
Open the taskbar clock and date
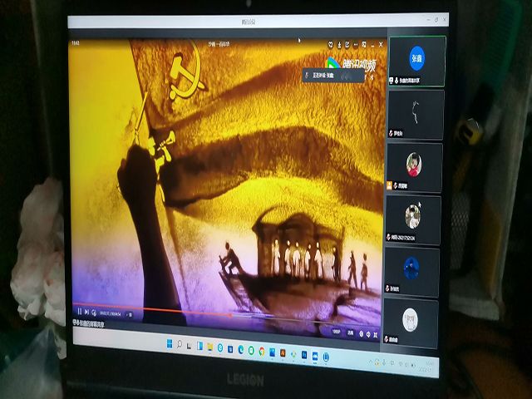click(x=426, y=367)
